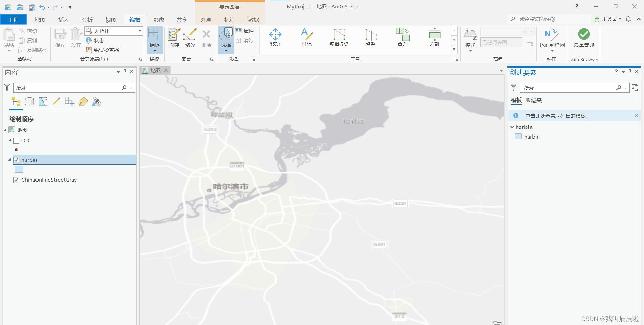Screen dimensions: 644x325
Task: Click the OD layer point symbol
Action: (x=16, y=150)
